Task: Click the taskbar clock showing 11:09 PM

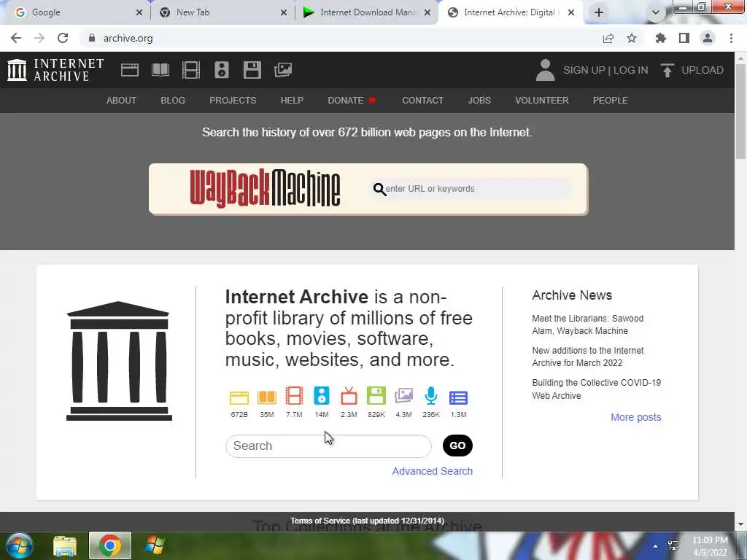Action: pos(710,546)
